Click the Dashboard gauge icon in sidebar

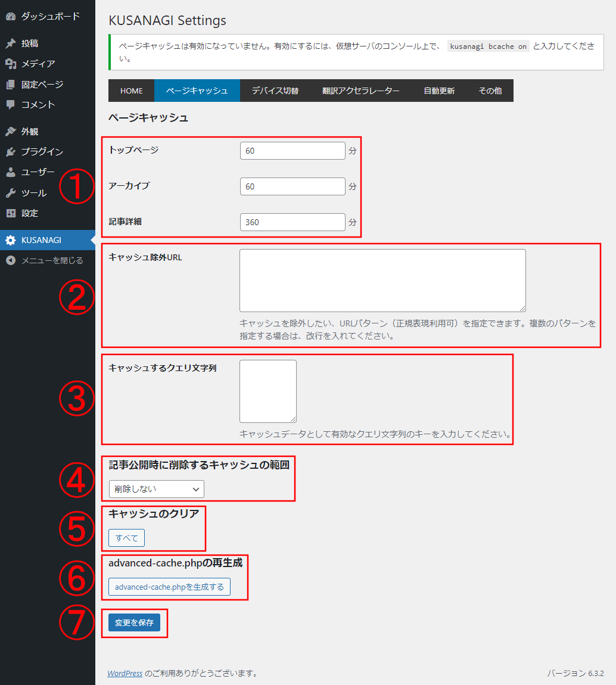(11, 17)
